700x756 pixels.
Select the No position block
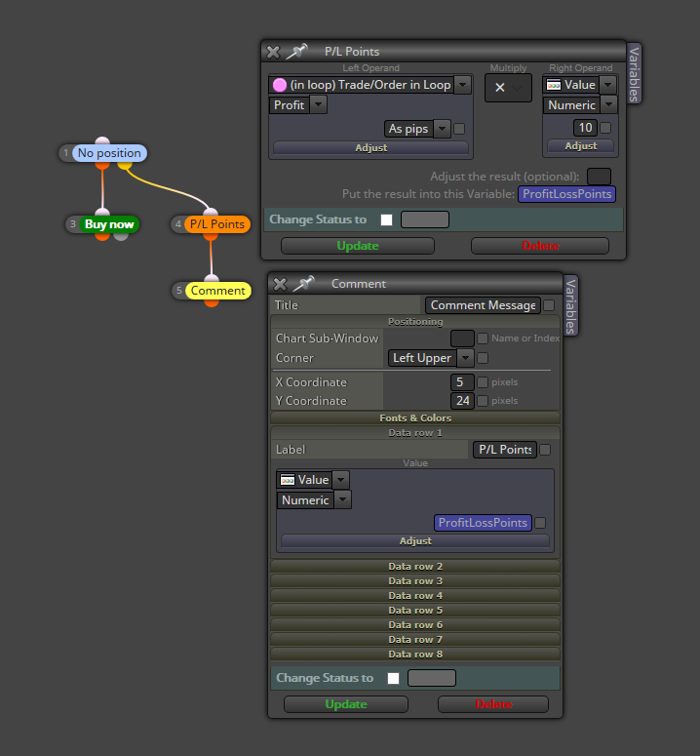point(109,153)
